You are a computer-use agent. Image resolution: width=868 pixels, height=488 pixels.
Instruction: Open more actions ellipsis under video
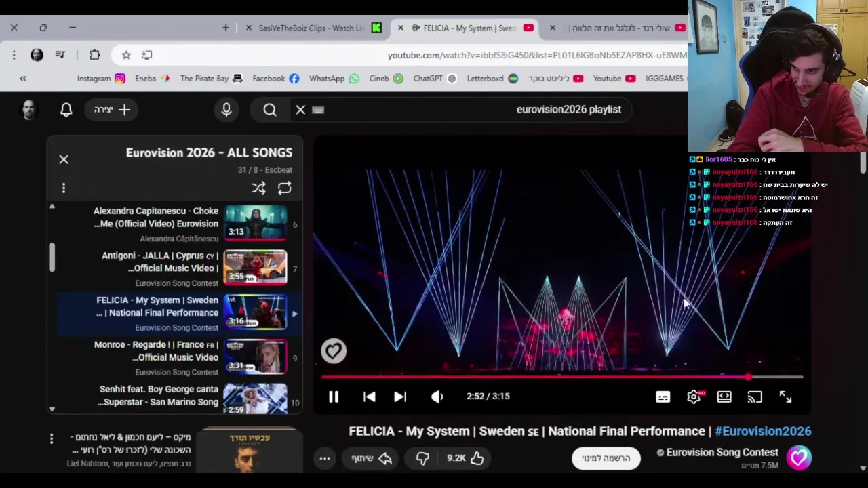tap(325, 458)
